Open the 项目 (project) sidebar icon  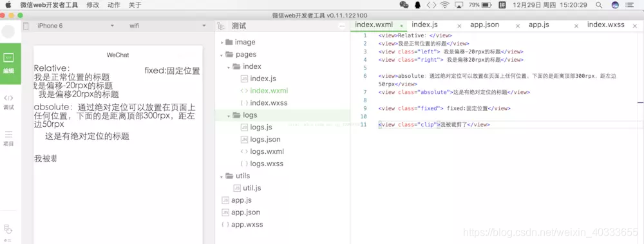(x=8, y=139)
